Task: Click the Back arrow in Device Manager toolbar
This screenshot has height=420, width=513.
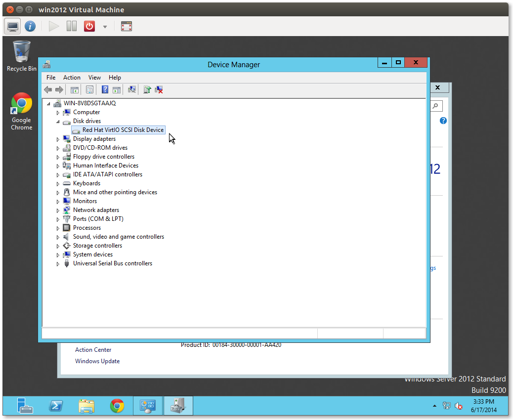Action: coord(48,89)
